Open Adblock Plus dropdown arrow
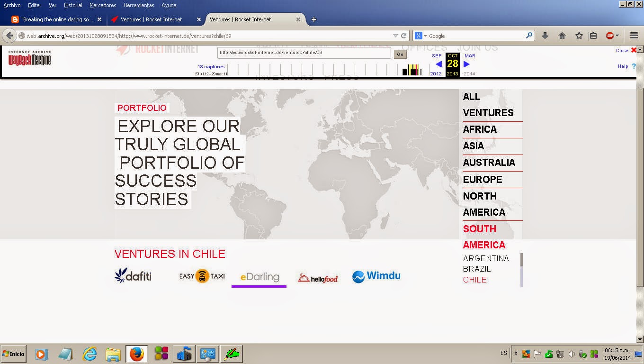This screenshot has width=644, height=364. (617, 36)
